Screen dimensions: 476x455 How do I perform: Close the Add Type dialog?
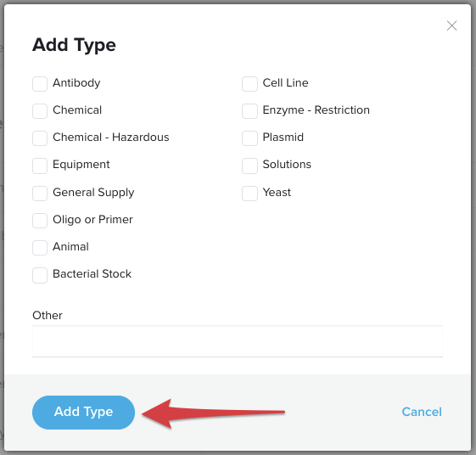[451, 25]
